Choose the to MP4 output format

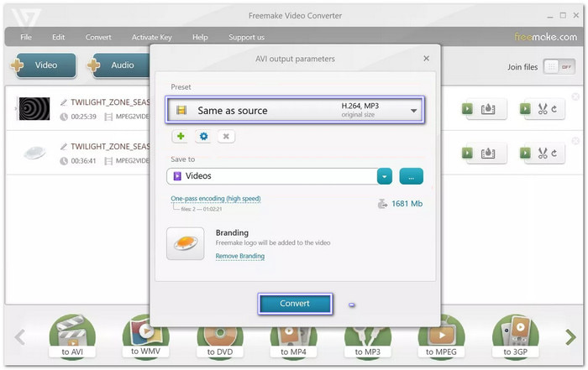pos(293,341)
